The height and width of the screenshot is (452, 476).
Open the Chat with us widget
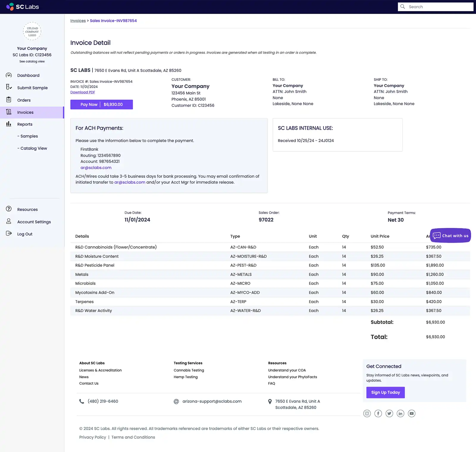point(450,235)
